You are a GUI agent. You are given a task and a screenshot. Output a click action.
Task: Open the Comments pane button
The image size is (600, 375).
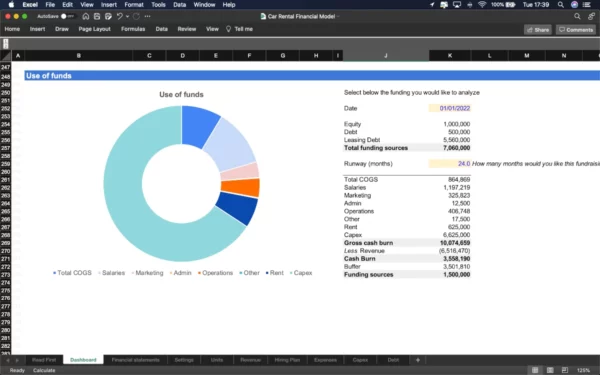click(x=576, y=30)
